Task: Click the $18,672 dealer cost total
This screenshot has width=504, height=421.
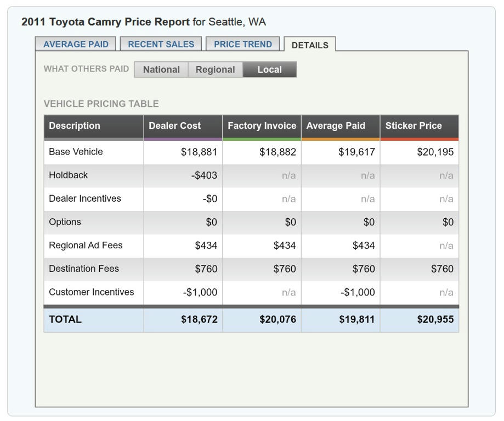Action: click(199, 320)
